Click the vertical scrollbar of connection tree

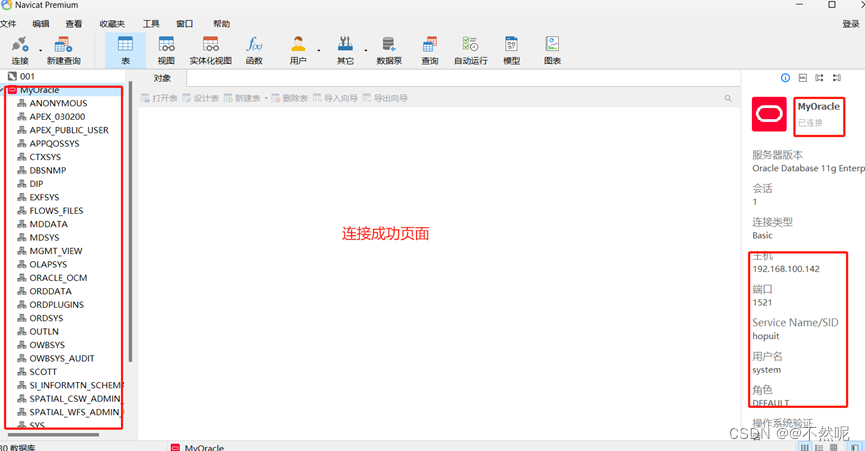click(x=130, y=222)
